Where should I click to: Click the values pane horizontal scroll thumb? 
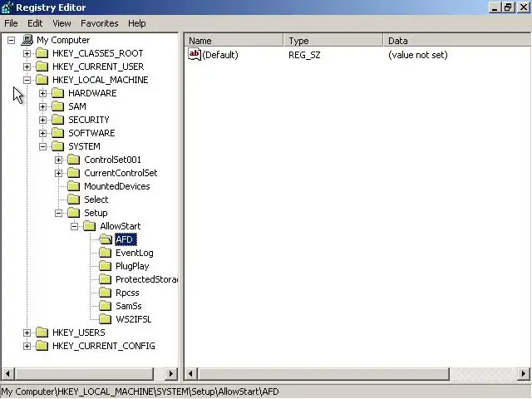pos(323,374)
